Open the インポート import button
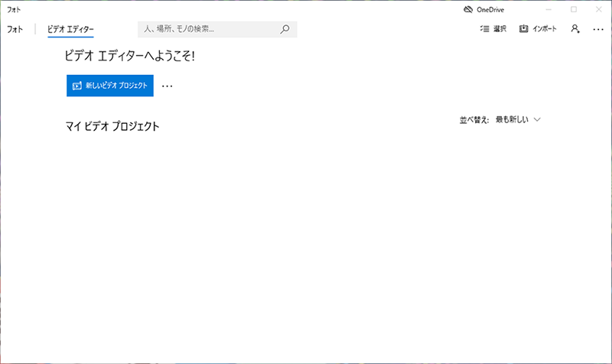This screenshot has width=612, height=364. coord(538,29)
